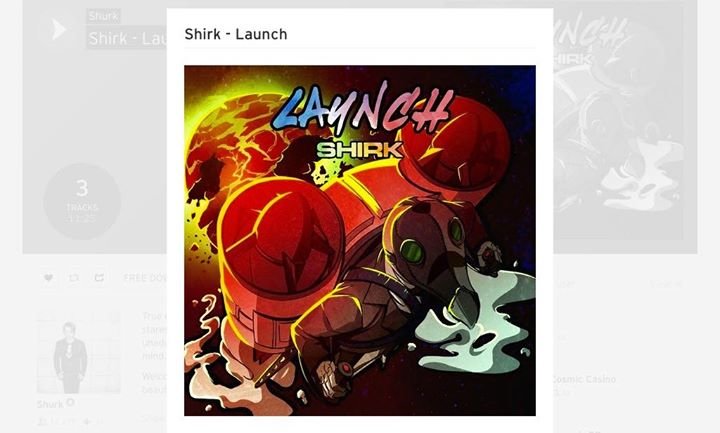This screenshot has height=433, width=720.
Task: Like the playlist with the heart icon
Action: coord(48,278)
